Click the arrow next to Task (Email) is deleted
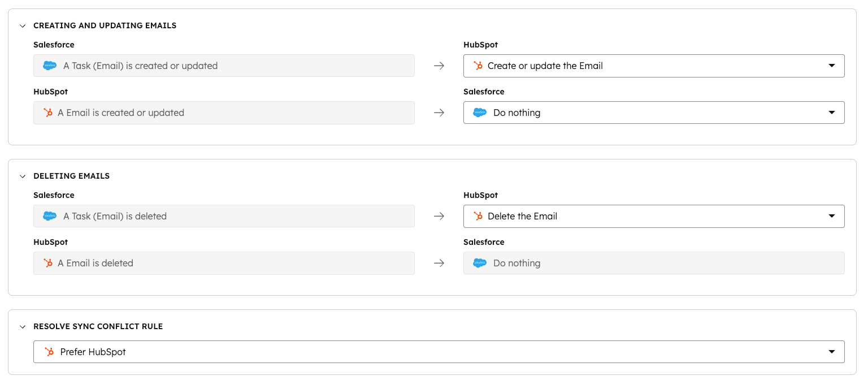The width and height of the screenshot is (868, 384). (x=439, y=216)
